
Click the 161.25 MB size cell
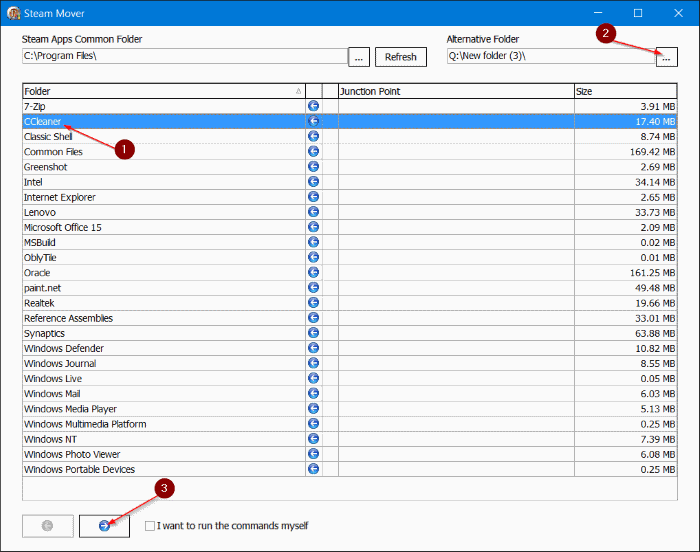[625, 273]
